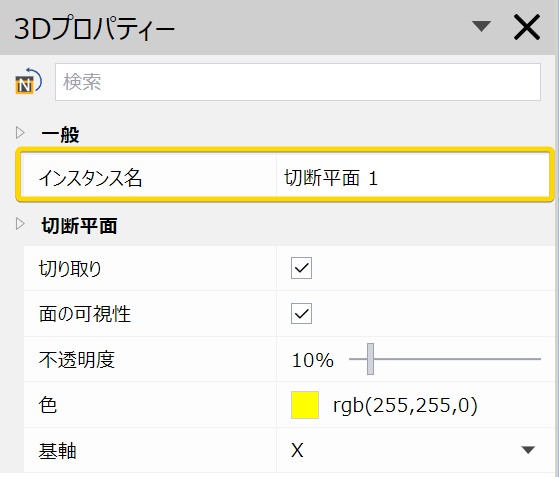Click the 3Dプロパティー panel title

(x=94, y=29)
